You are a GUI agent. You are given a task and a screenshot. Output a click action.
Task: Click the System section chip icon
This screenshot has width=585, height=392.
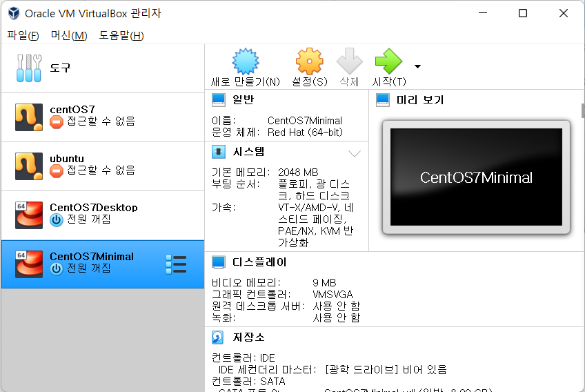click(x=218, y=152)
